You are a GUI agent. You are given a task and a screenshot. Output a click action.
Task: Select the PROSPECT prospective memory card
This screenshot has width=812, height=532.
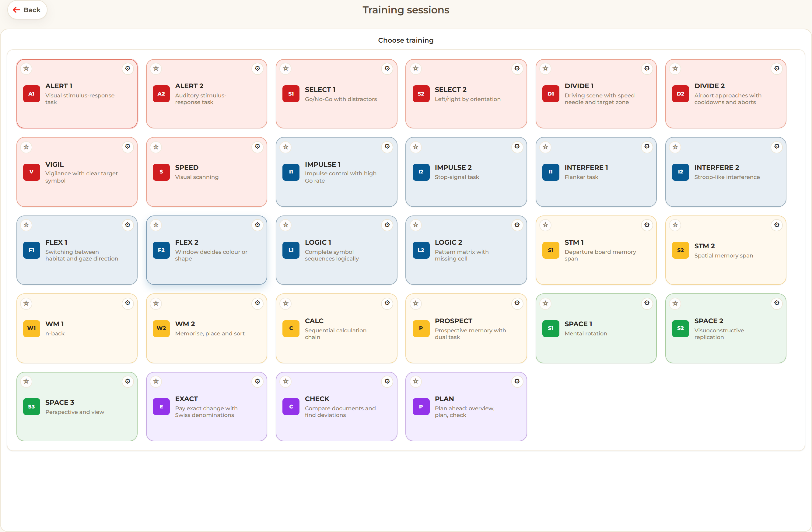click(466, 328)
